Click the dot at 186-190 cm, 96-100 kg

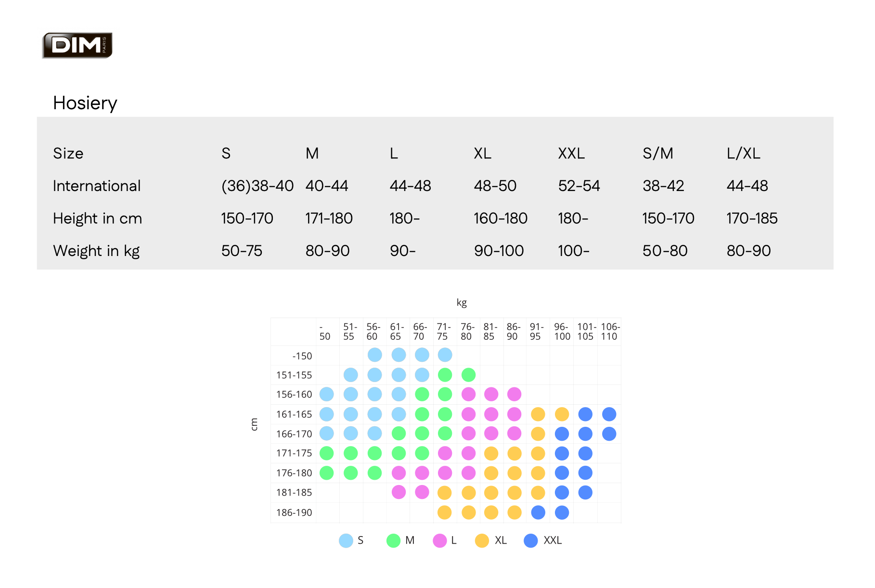(x=562, y=512)
